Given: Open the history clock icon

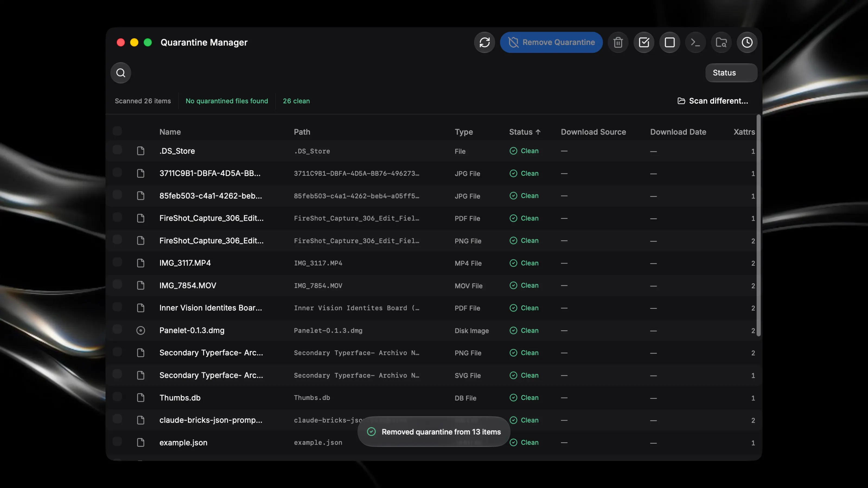Looking at the screenshot, I should [747, 43].
